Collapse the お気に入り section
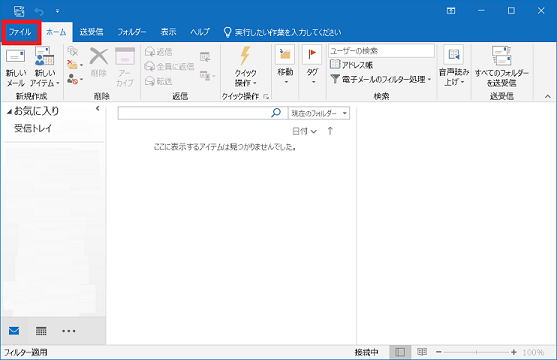This screenshot has width=557, height=360. 10,112
